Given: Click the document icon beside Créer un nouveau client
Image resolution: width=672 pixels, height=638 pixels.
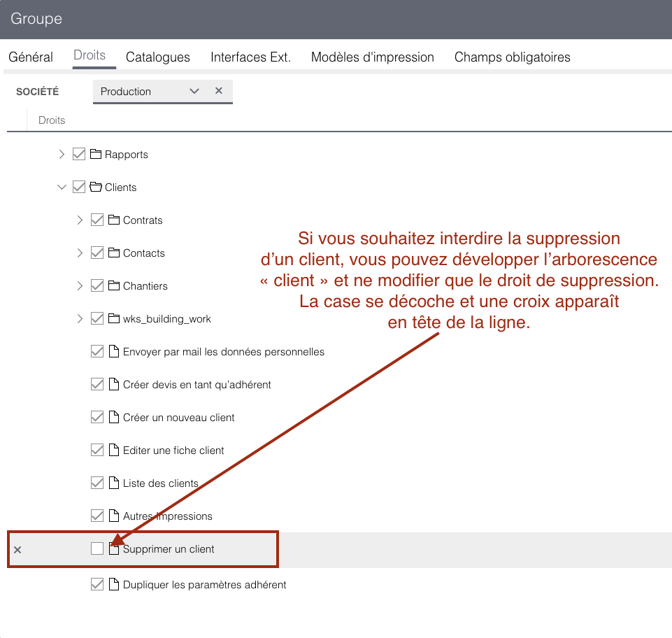Looking at the screenshot, I should click(x=113, y=417).
